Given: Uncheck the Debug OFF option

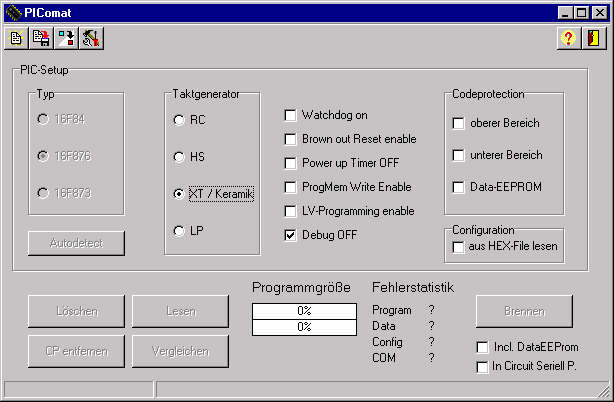Looking at the screenshot, I should click(291, 235).
